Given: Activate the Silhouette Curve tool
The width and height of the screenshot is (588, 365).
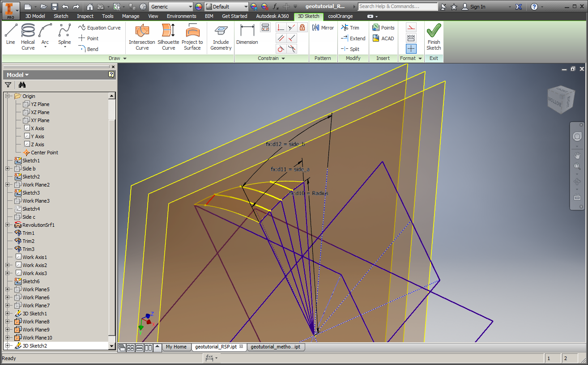Looking at the screenshot, I should click(x=169, y=37).
